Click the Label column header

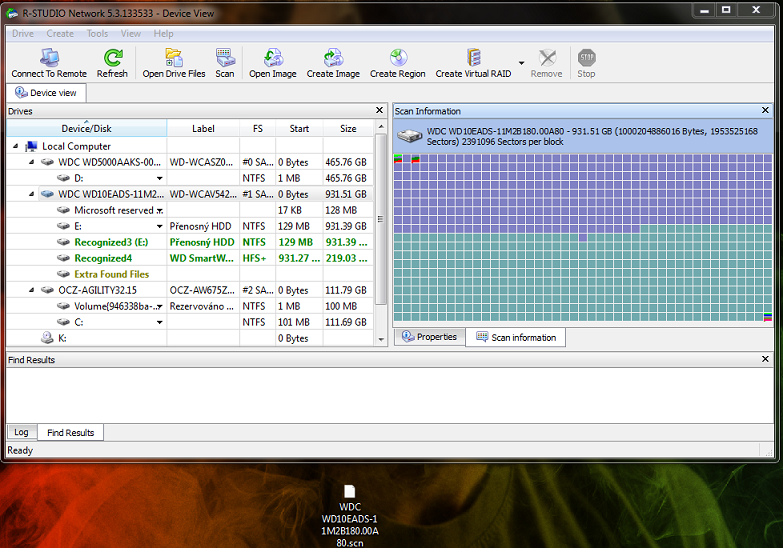tap(203, 128)
